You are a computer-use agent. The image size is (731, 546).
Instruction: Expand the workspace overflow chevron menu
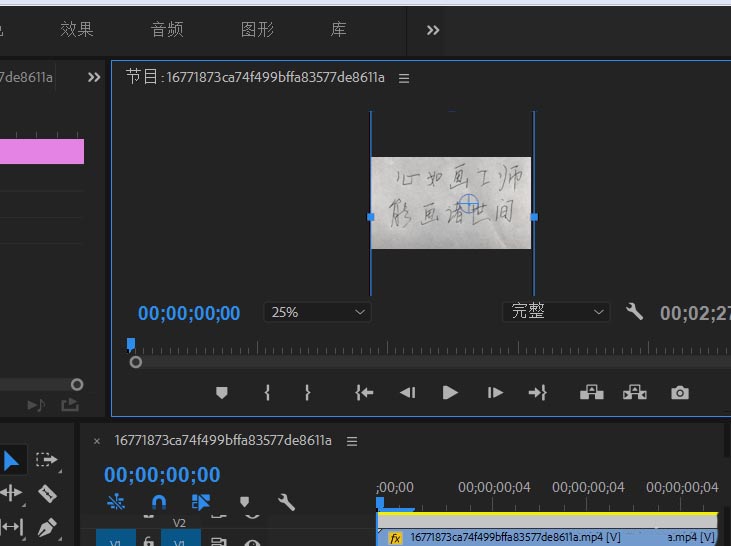coord(433,30)
